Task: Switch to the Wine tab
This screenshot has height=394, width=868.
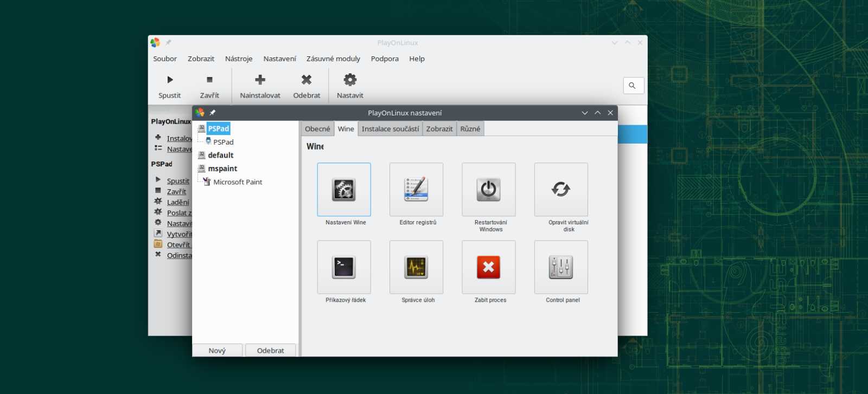Action: click(x=346, y=129)
